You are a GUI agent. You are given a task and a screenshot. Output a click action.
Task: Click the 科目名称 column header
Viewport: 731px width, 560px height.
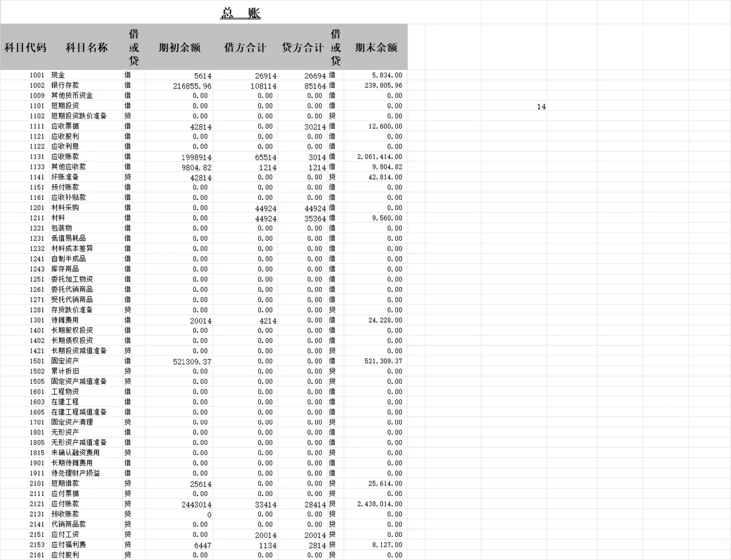click(x=87, y=47)
